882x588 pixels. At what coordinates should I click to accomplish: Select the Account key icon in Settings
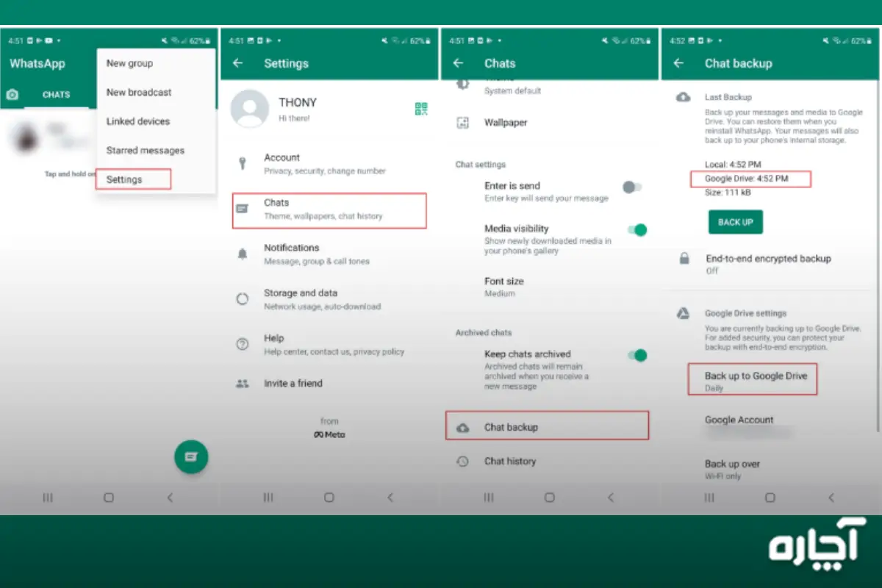tap(241, 162)
